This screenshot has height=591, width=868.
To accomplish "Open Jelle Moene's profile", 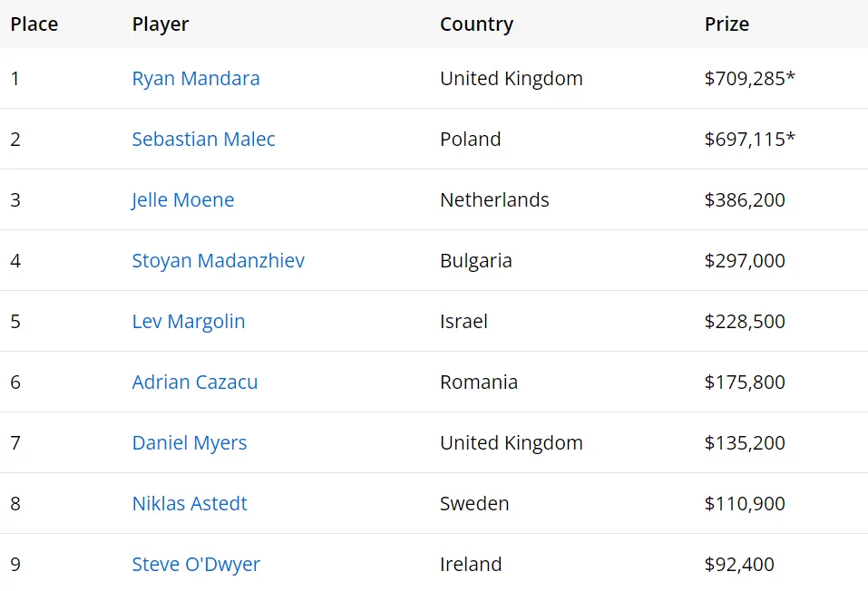I will 182,200.
